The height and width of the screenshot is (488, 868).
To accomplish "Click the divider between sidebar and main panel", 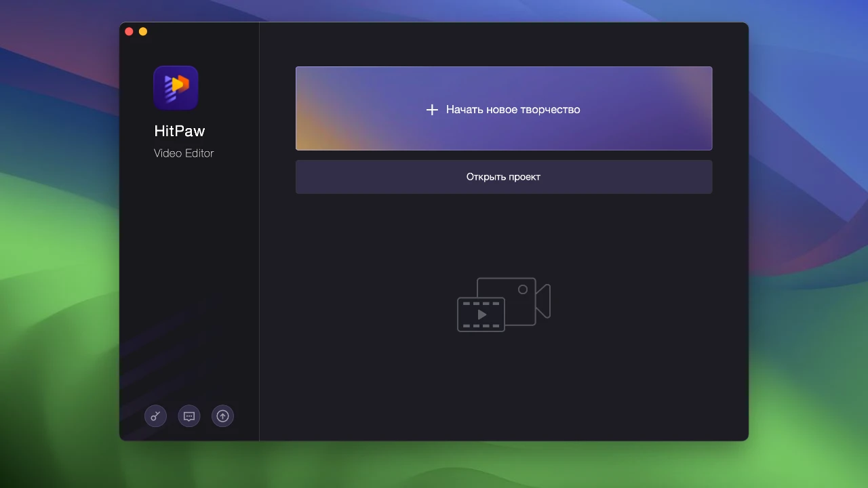I will pos(259,237).
